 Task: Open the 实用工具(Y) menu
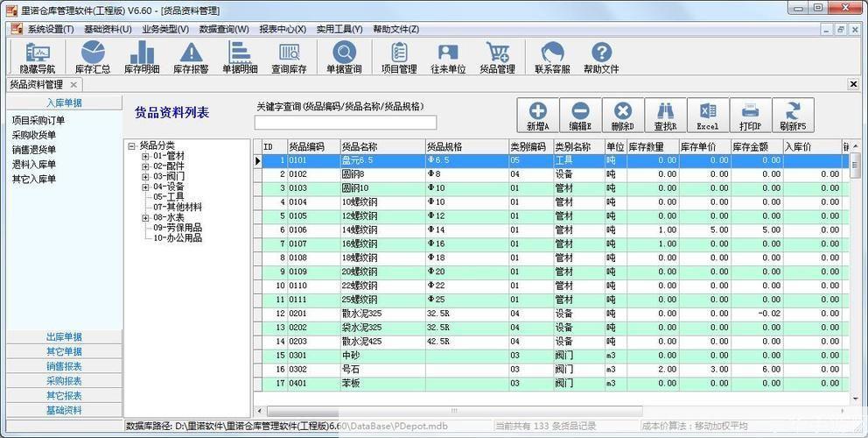point(339,30)
